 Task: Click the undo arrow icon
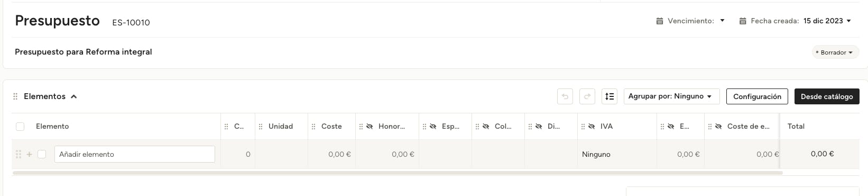565,96
